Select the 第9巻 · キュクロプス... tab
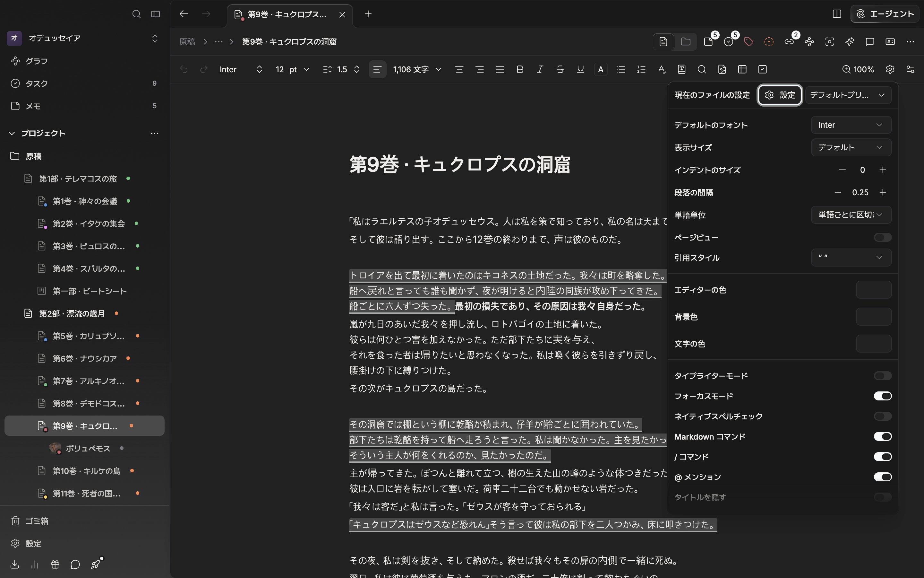Image resolution: width=924 pixels, height=578 pixels. pyautogui.click(x=289, y=14)
